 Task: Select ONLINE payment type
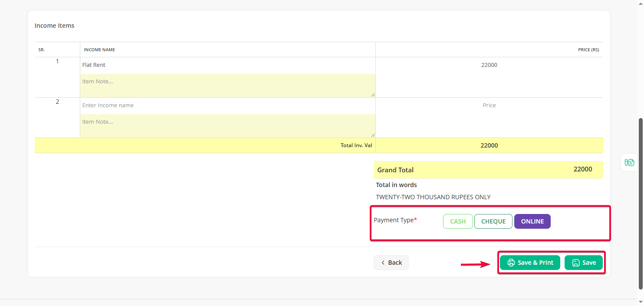coord(532,221)
